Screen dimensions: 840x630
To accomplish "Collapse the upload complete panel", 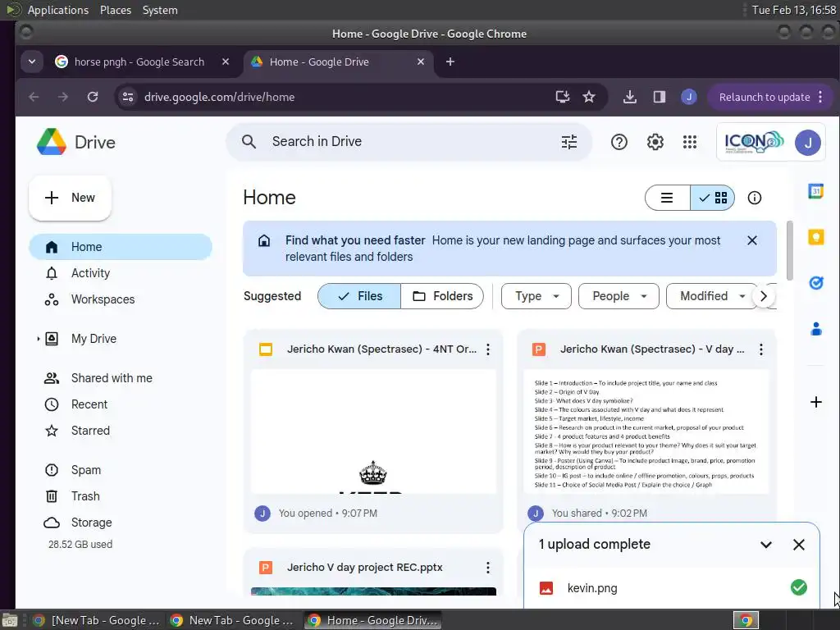I will coord(766,545).
